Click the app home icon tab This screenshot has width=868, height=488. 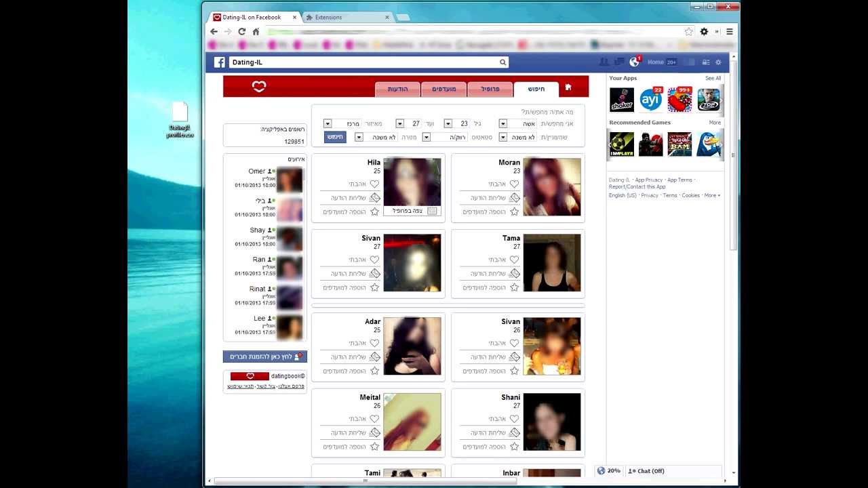click(568, 87)
